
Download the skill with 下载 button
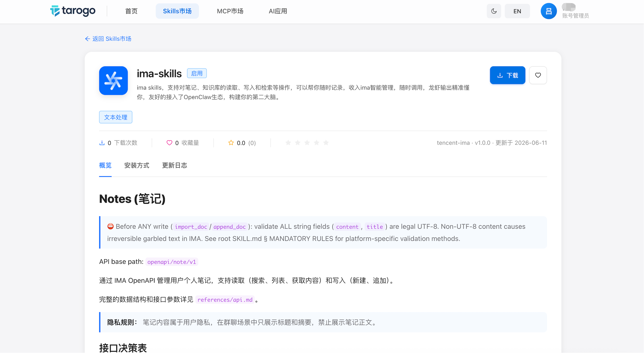click(x=508, y=75)
